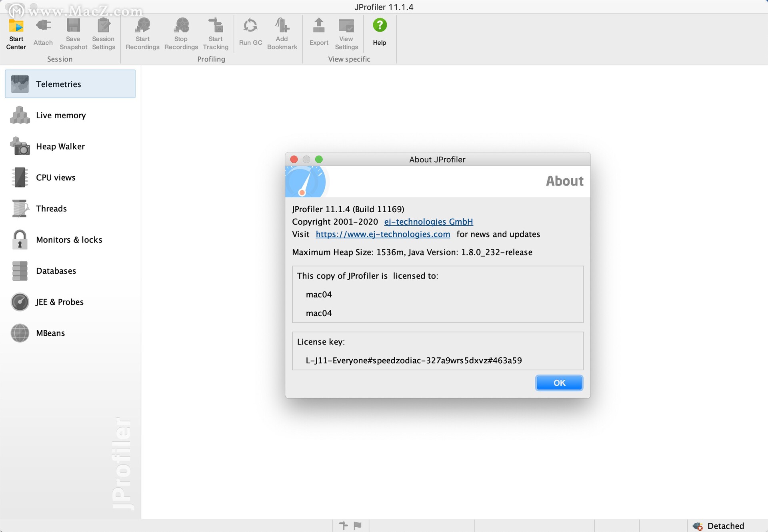The image size is (768, 532).
Task: Click the status bar pin icon
Action: (x=343, y=526)
